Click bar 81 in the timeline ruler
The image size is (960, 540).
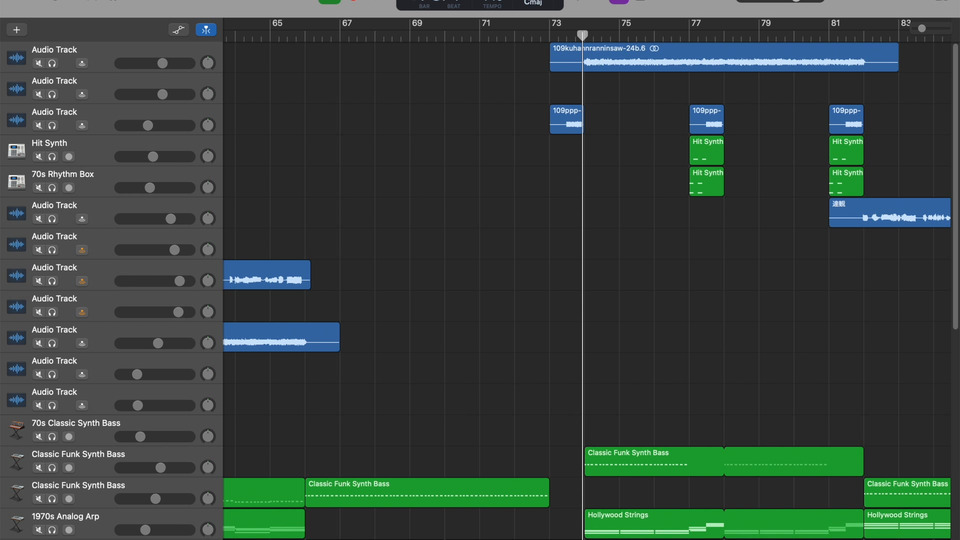[x=835, y=23]
